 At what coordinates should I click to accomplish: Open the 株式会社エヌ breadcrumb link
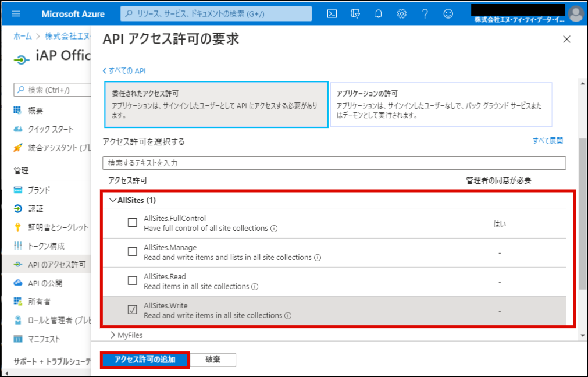(x=67, y=36)
